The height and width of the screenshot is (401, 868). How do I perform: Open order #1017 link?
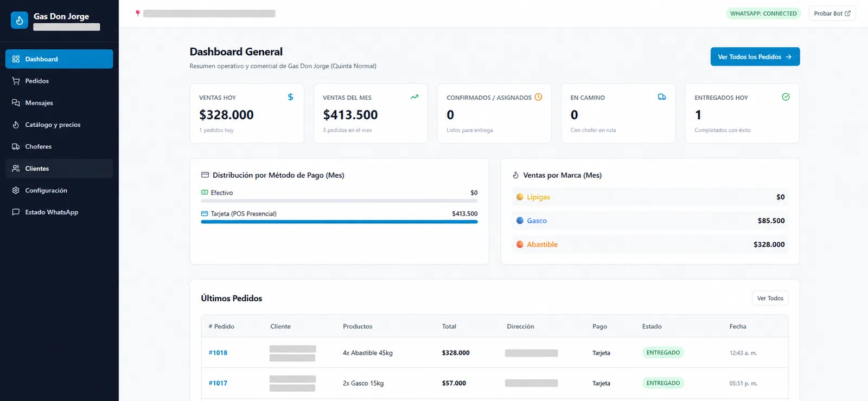click(x=218, y=383)
